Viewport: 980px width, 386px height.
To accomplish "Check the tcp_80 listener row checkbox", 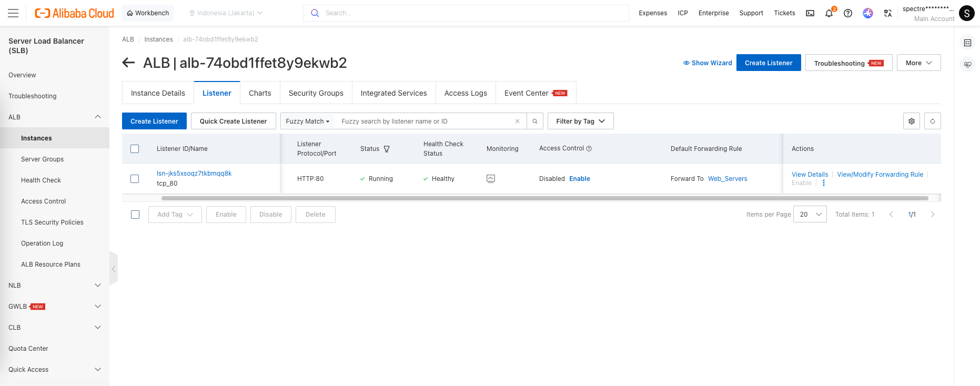I will pyautogui.click(x=135, y=179).
